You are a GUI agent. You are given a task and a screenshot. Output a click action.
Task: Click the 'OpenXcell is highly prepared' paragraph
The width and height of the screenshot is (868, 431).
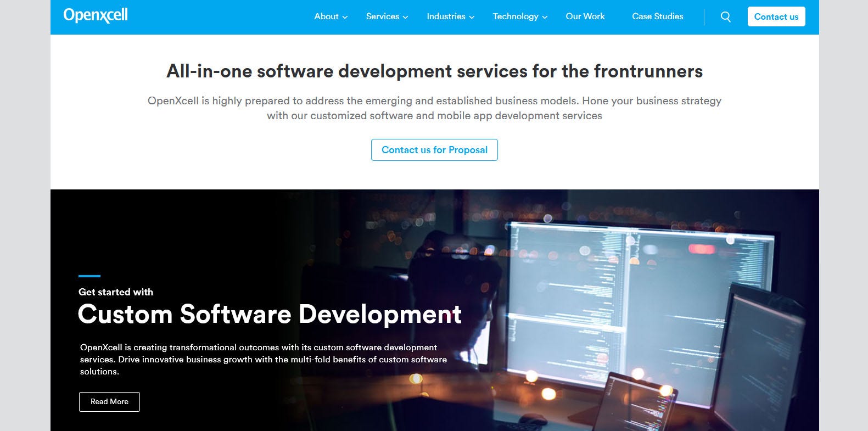point(434,108)
